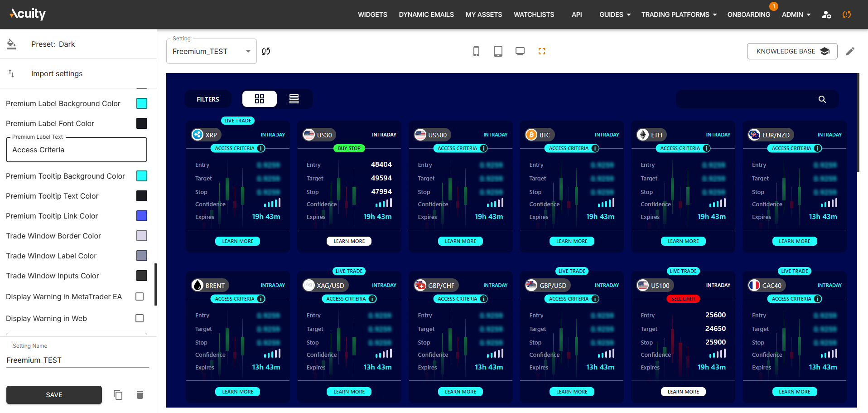Click the pencil edit icon
The image size is (868, 413).
850,51
